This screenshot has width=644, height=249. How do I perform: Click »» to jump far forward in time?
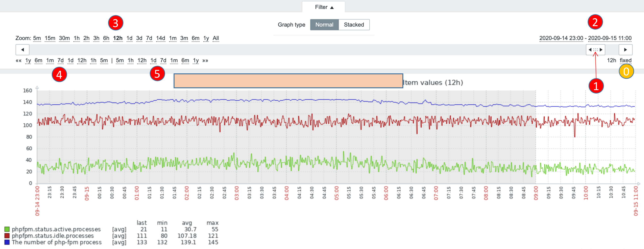click(x=205, y=60)
